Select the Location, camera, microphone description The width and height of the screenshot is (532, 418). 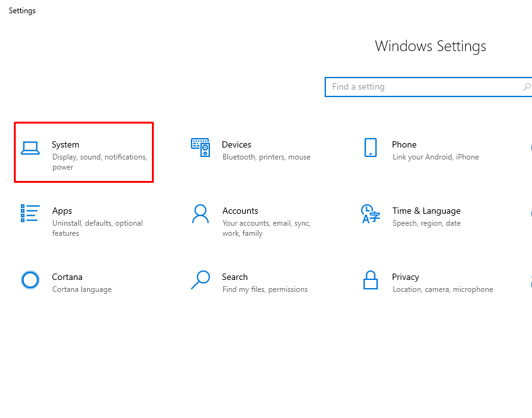[x=442, y=289]
